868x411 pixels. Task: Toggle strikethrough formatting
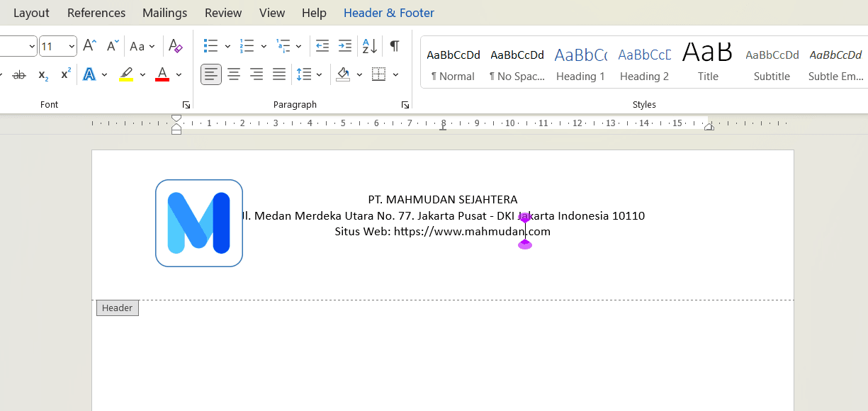click(20, 74)
